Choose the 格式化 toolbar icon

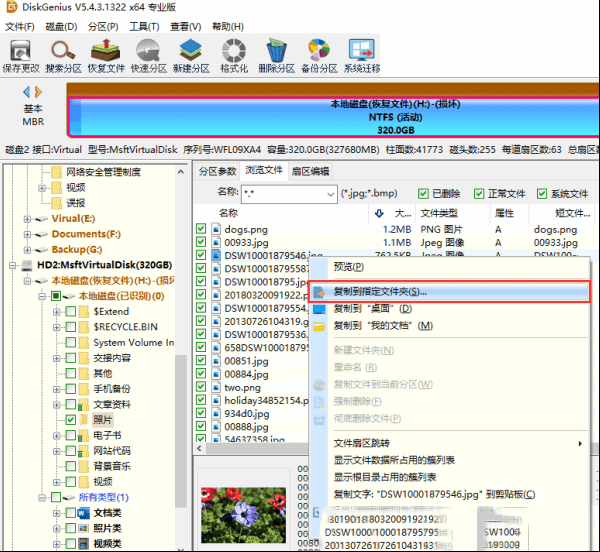[x=234, y=50]
